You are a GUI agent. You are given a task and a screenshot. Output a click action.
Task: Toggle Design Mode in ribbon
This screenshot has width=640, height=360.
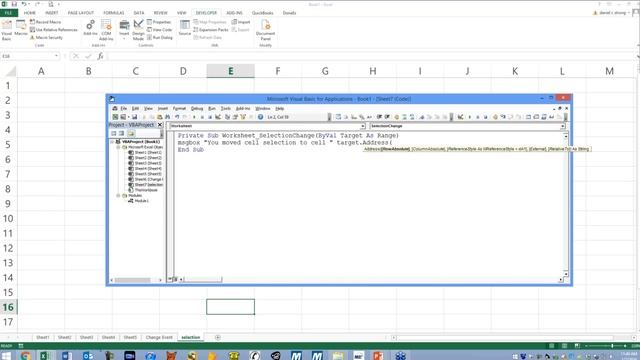point(138,30)
